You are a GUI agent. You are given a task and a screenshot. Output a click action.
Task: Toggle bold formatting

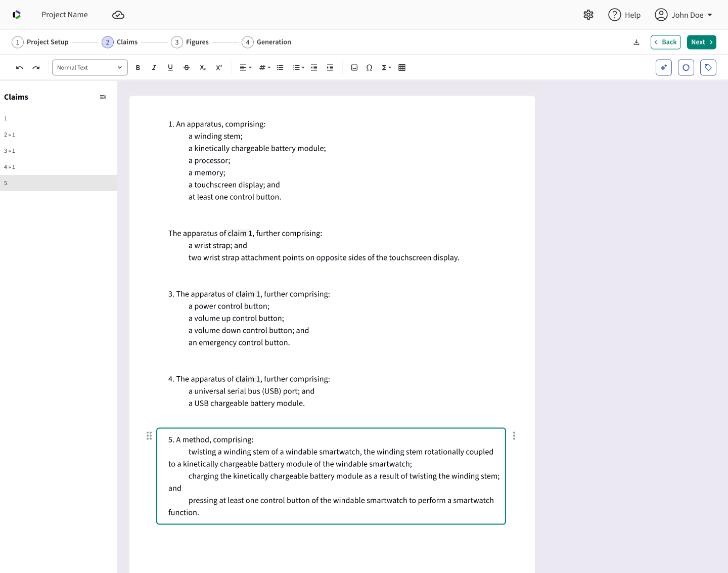click(x=138, y=68)
